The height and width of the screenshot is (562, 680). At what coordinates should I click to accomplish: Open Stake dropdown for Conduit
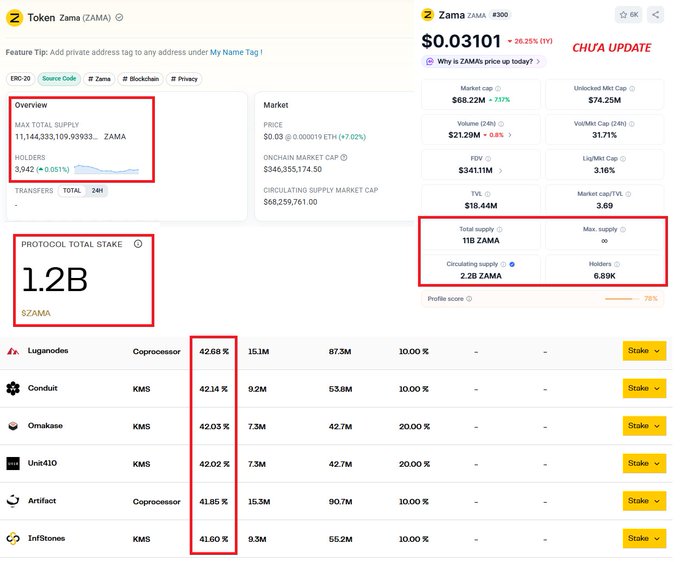tap(644, 388)
